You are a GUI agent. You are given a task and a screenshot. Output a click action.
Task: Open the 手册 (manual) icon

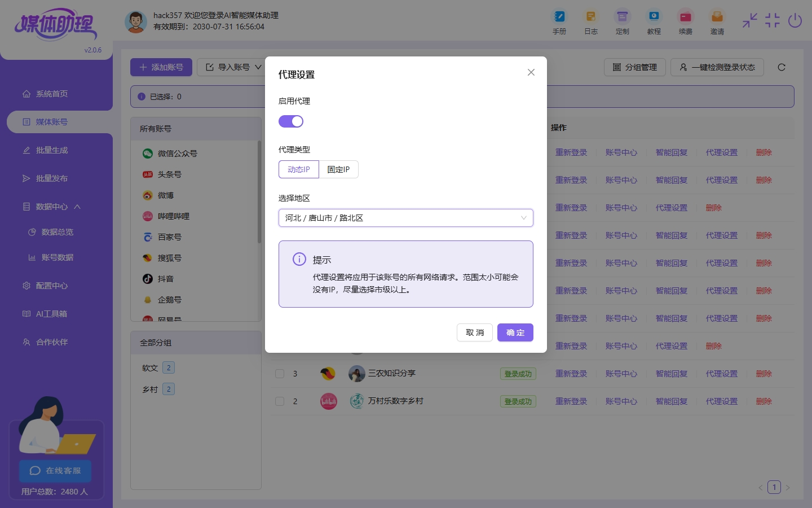click(559, 21)
